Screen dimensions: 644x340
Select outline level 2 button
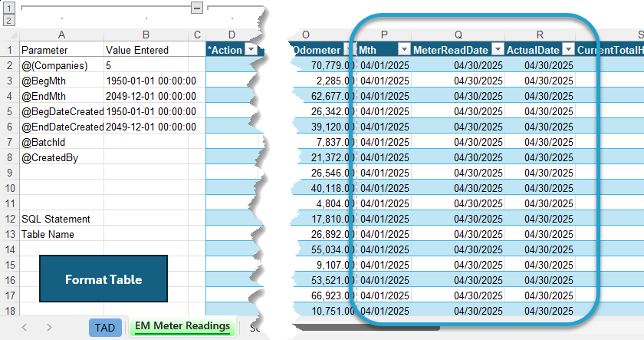9,20
